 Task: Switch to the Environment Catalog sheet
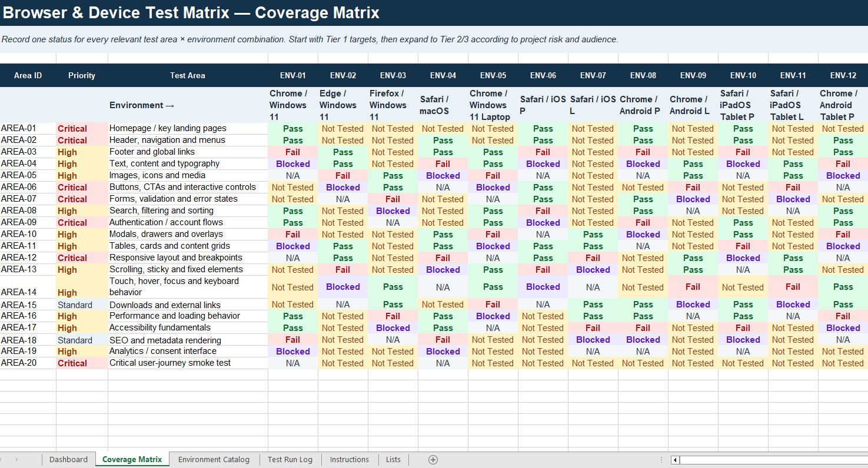point(214,460)
